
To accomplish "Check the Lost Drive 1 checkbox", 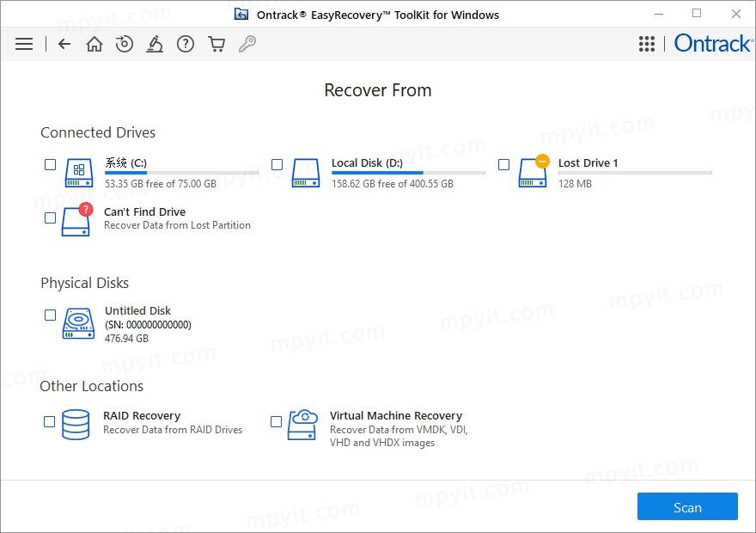I will coord(503,164).
